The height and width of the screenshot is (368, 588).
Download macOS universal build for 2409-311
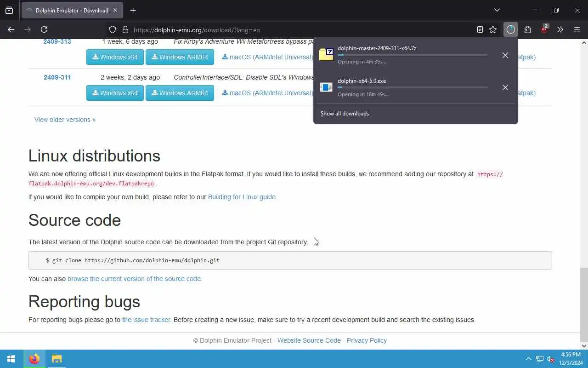(x=267, y=93)
